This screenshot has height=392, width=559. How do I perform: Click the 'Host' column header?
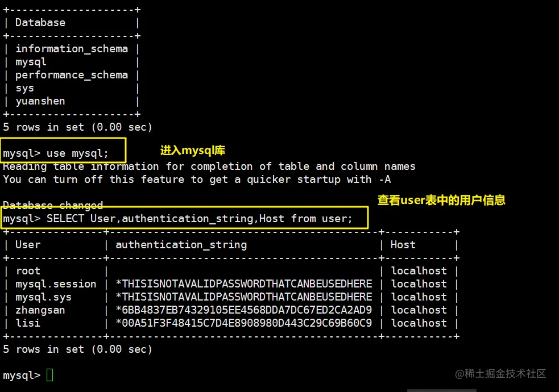click(403, 245)
